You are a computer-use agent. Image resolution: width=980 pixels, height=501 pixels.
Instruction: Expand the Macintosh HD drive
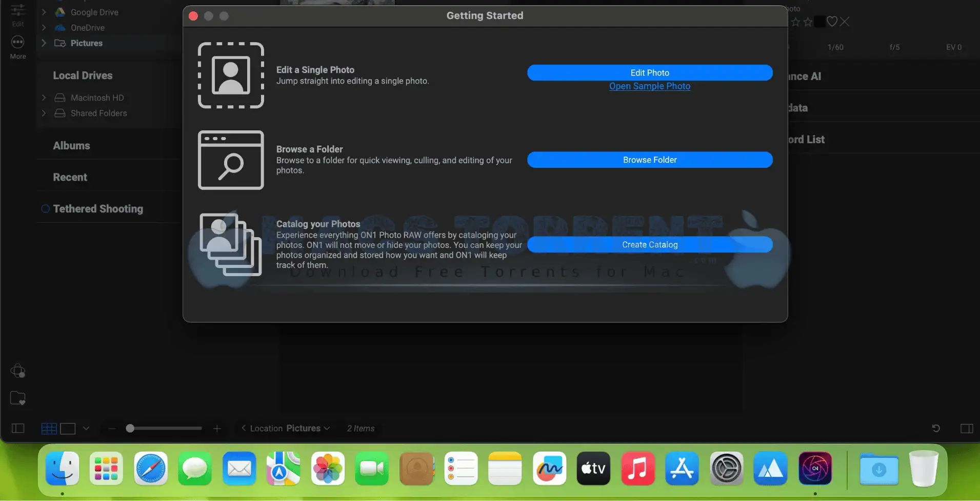coord(44,98)
